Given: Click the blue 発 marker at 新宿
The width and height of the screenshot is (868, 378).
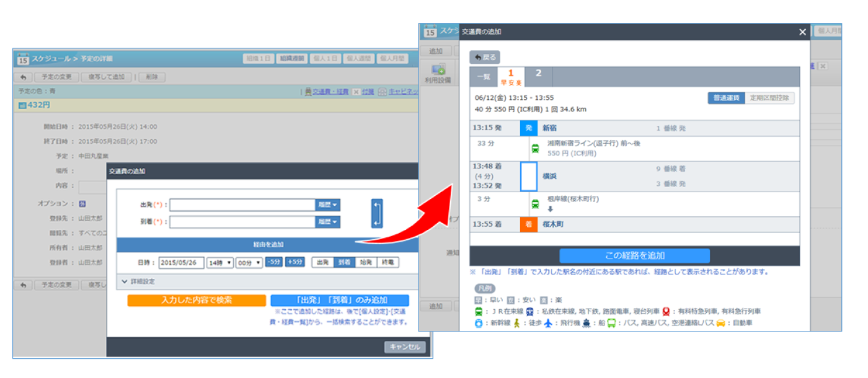Looking at the screenshot, I should (528, 129).
